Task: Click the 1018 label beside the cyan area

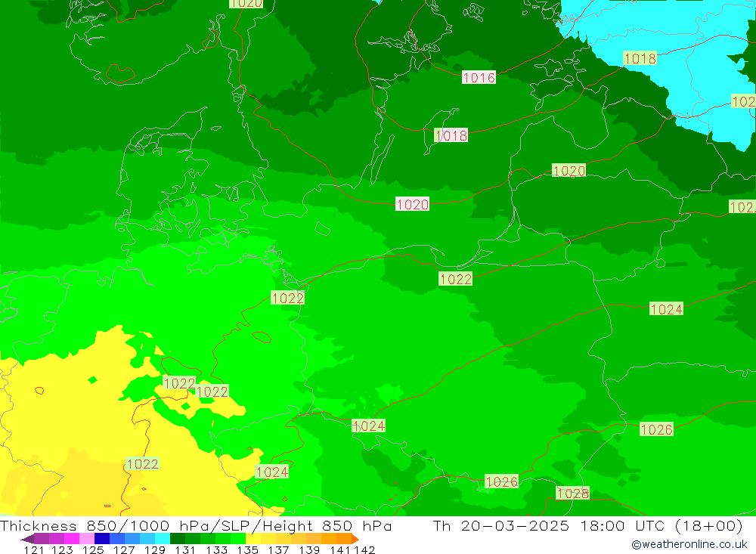Action: point(640,58)
